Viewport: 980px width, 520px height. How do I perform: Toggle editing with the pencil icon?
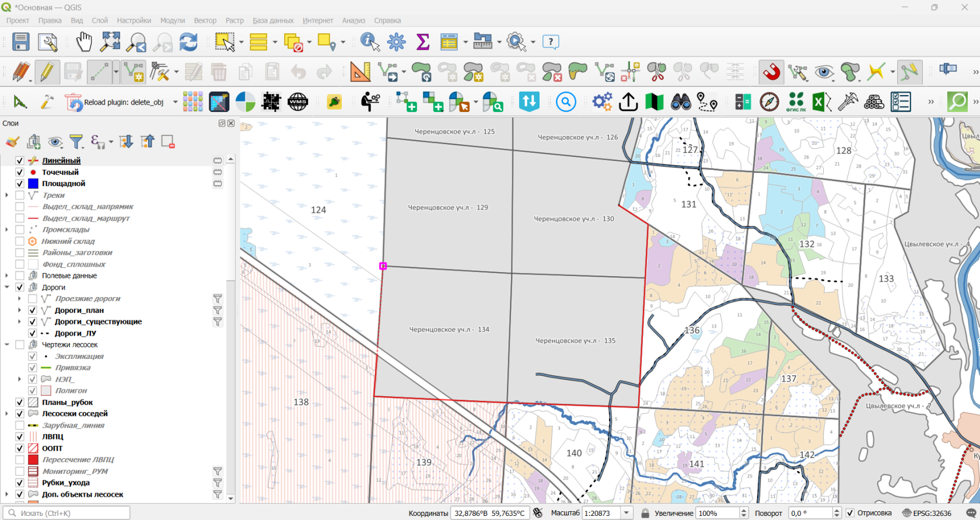[47, 72]
